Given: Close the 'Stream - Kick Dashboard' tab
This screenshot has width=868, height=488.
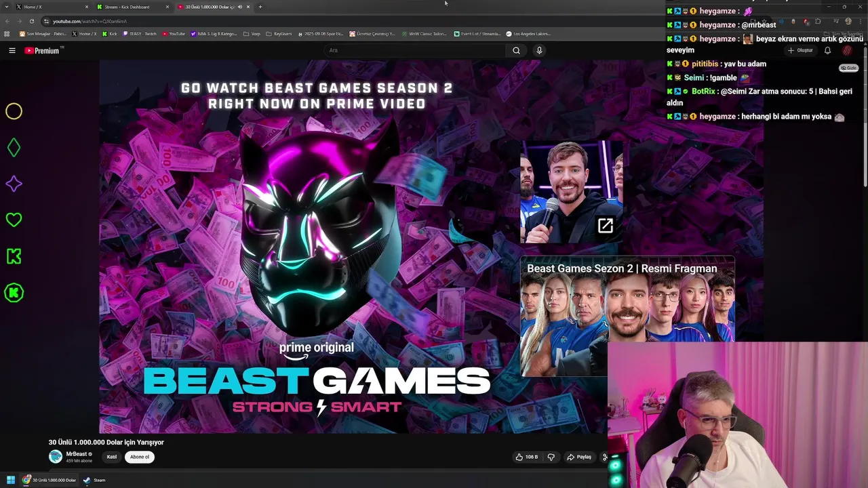Looking at the screenshot, I should (167, 7).
